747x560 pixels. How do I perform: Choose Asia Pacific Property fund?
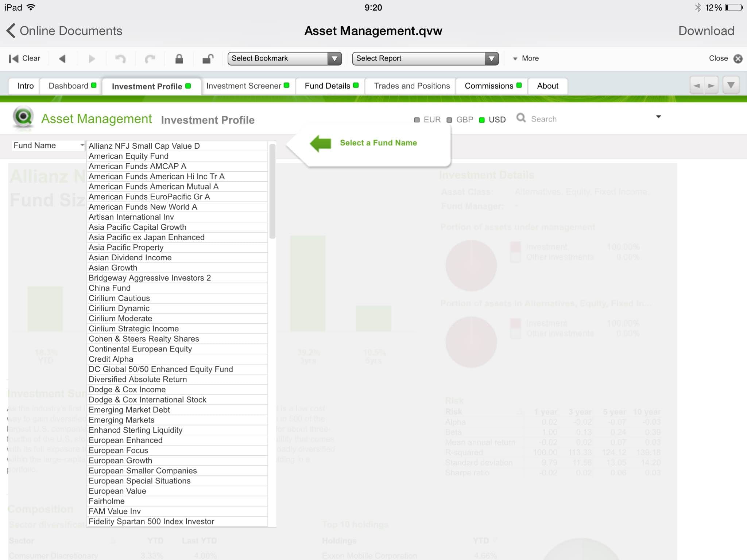point(126,248)
